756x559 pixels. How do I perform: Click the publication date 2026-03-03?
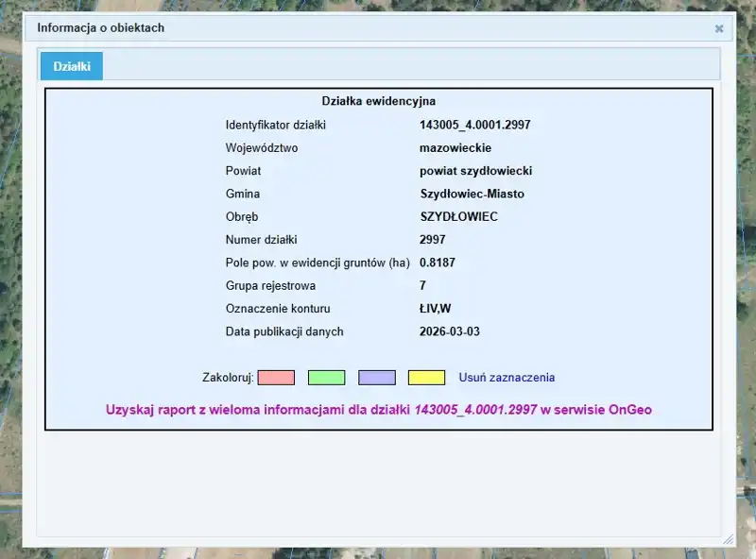point(450,331)
